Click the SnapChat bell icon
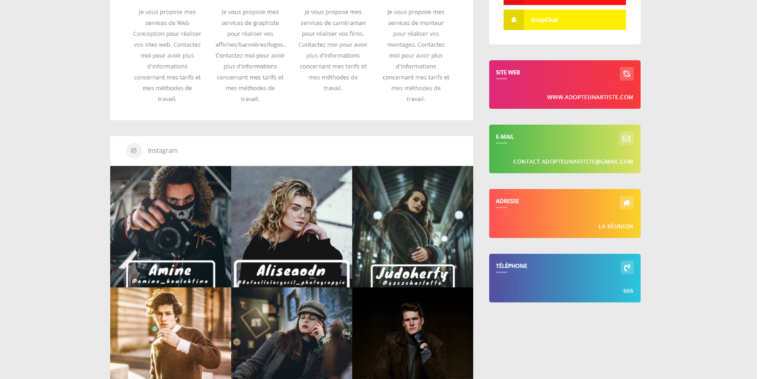758x379 pixels. click(x=513, y=20)
